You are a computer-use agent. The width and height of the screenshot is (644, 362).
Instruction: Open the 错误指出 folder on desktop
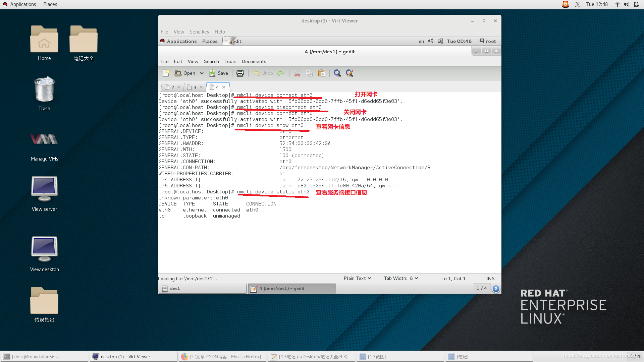[44, 304]
